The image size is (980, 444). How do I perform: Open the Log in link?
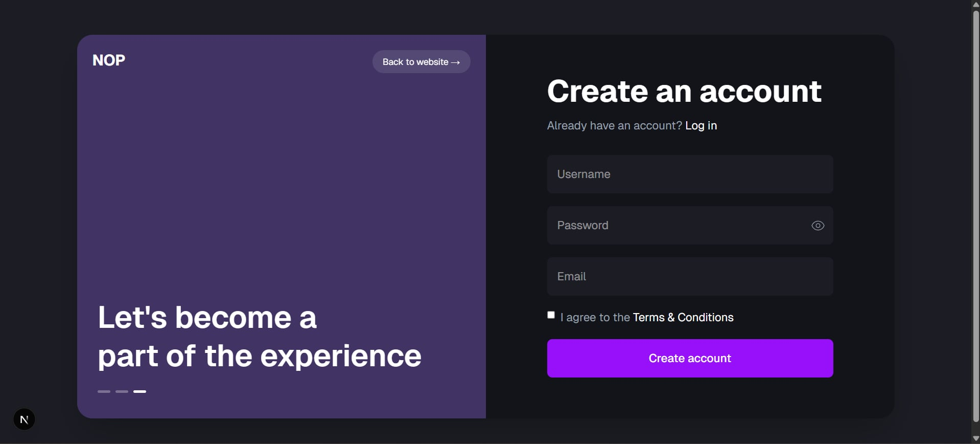[x=701, y=126]
